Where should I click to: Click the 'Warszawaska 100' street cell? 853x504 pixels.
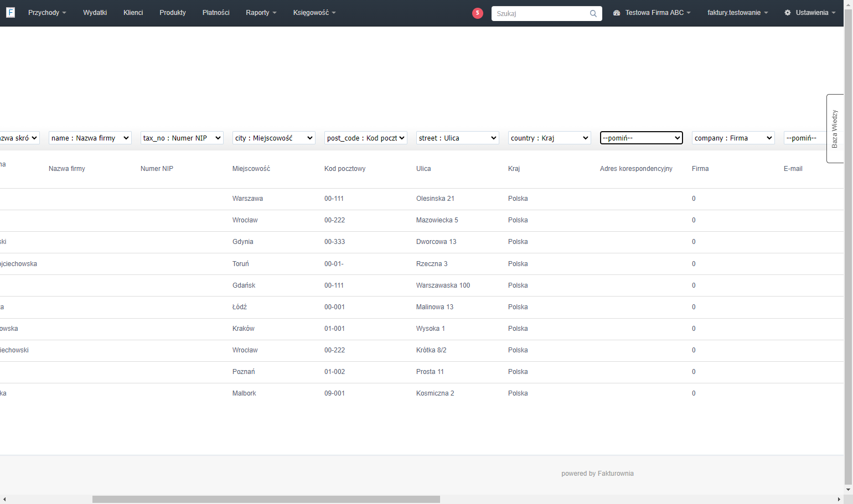pyautogui.click(x=443, y=285)
